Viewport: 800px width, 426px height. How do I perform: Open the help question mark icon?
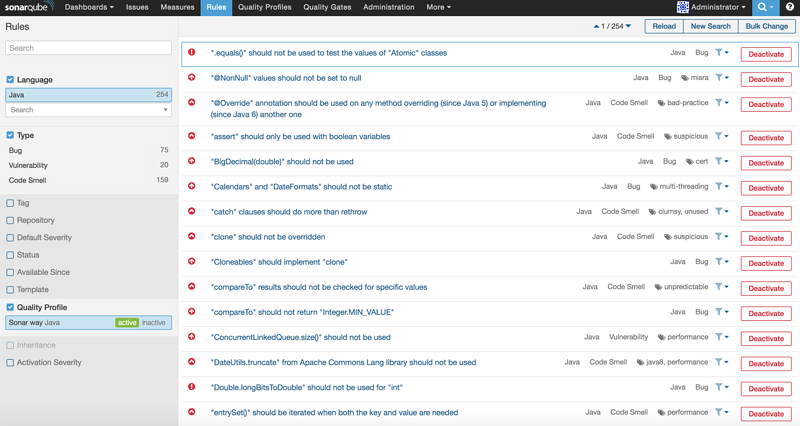[790, 7]
